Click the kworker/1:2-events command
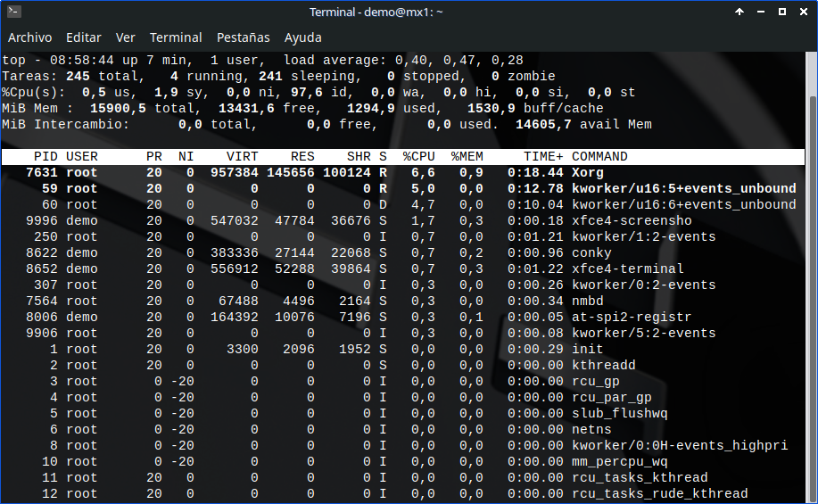This screenshot has height=504, width=818. (x=644, y=237)
